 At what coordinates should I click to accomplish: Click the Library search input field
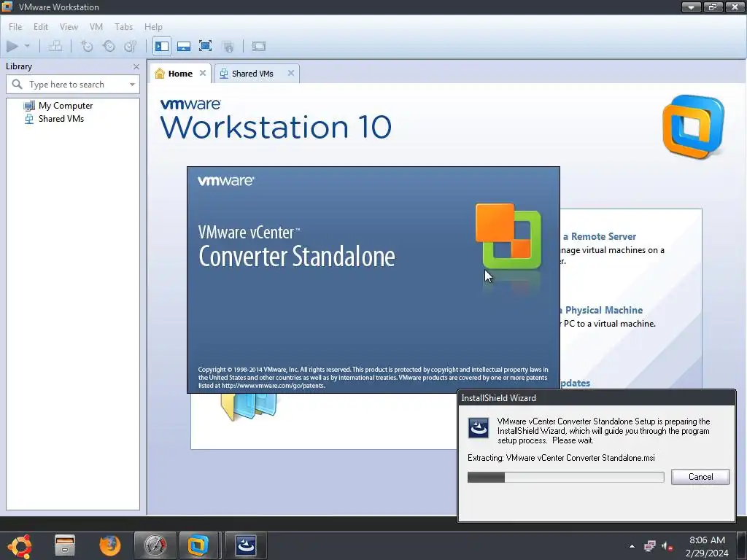pyautogui.click(x=73, y=85)
